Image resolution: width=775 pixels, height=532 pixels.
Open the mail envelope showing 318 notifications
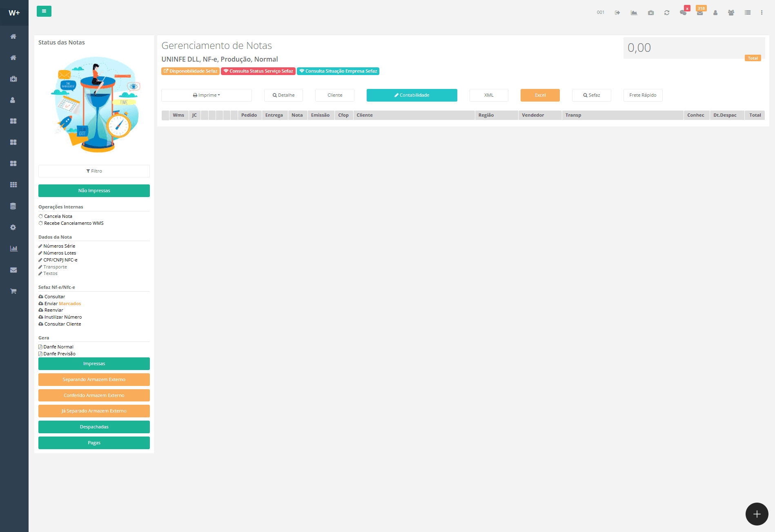pyautogui.click(x=700, y=13)
